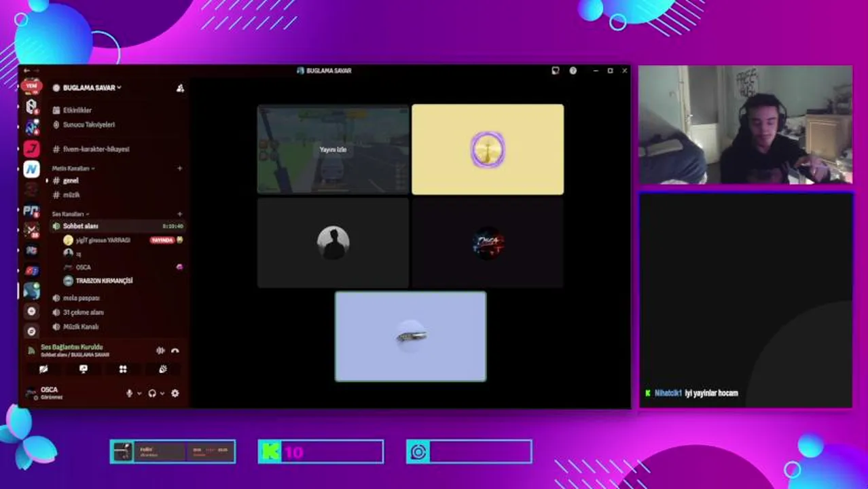Toggle microphone mute

click(x=129, y=393)
